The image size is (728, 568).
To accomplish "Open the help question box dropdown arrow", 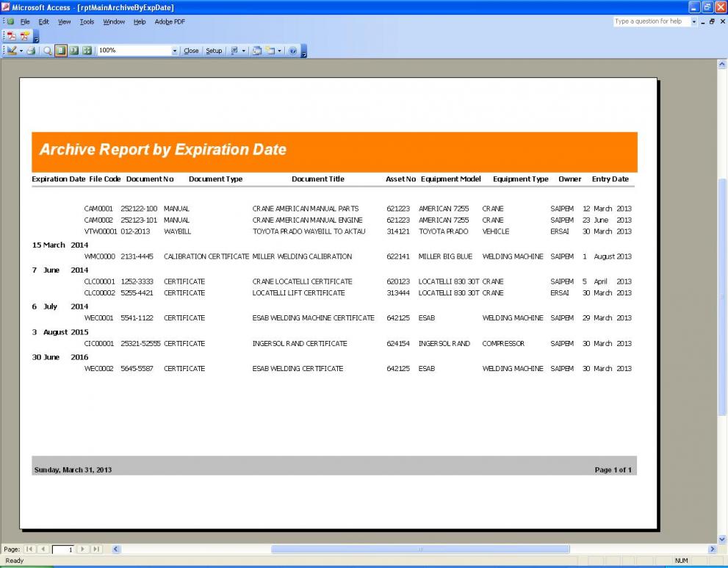I will coord(694,22).
